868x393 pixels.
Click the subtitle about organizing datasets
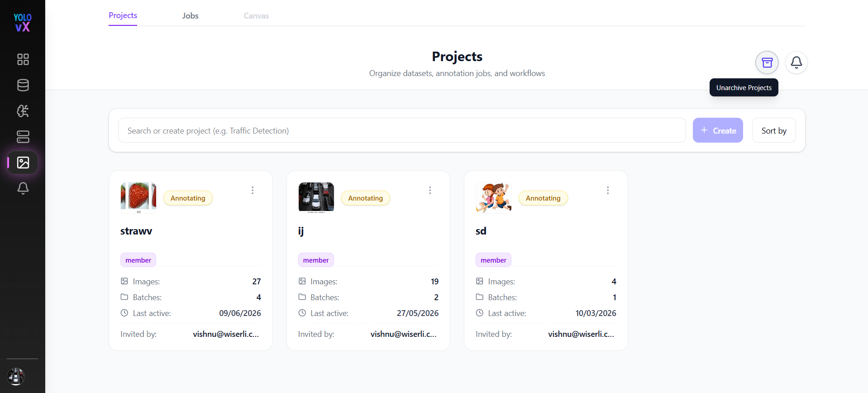point(457,73)
